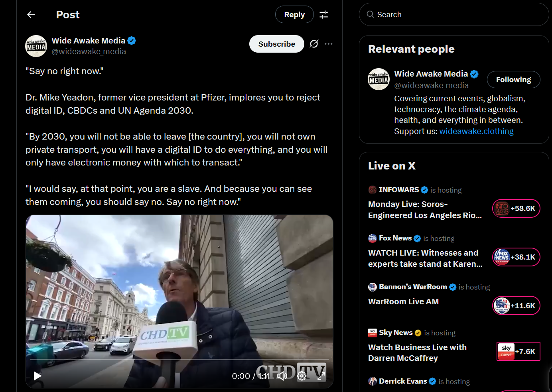
Task: Open Bannon's WarRoom live badge
Action: click(x=516, y=305)
